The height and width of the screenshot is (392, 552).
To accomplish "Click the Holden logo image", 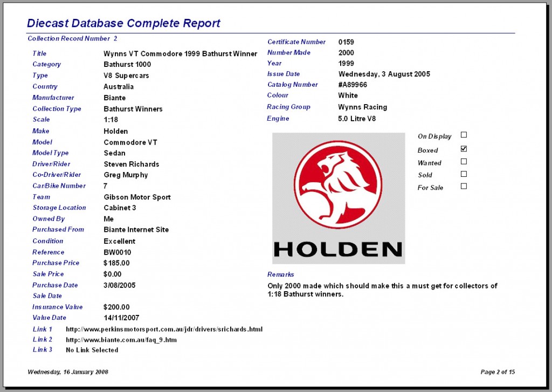I will [339, 198].
